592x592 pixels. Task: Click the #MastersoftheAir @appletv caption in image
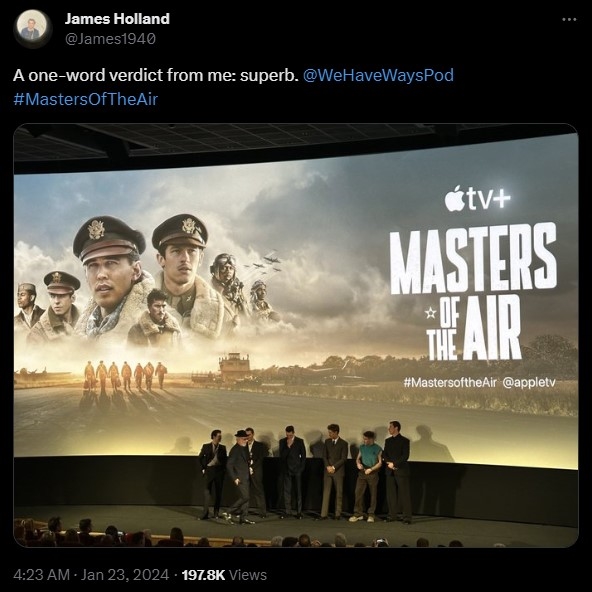click(479, 382)
